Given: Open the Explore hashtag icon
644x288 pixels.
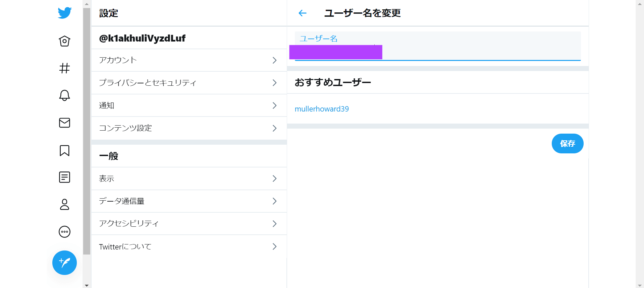Looking at the screenshot, I should pyautogui.click(x=64, y=68).
